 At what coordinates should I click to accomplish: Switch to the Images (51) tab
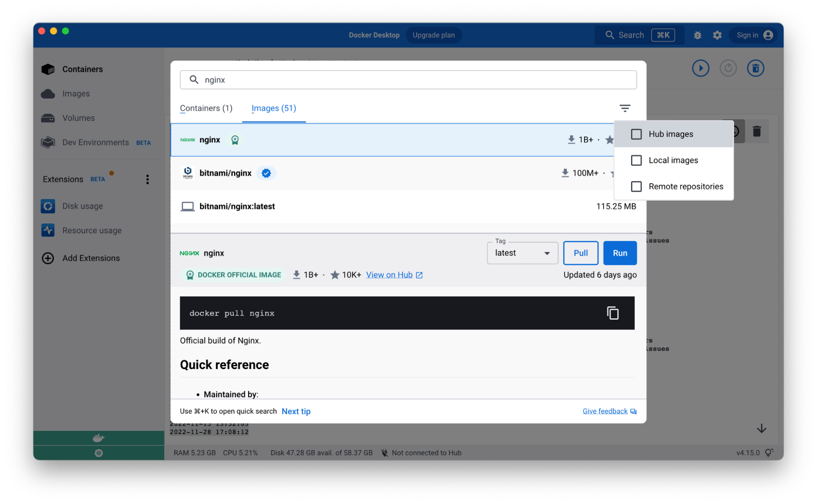pos(274,108)
